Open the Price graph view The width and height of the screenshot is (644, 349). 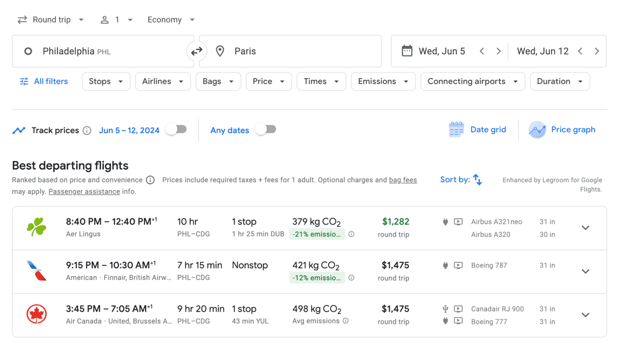point(561,130)
